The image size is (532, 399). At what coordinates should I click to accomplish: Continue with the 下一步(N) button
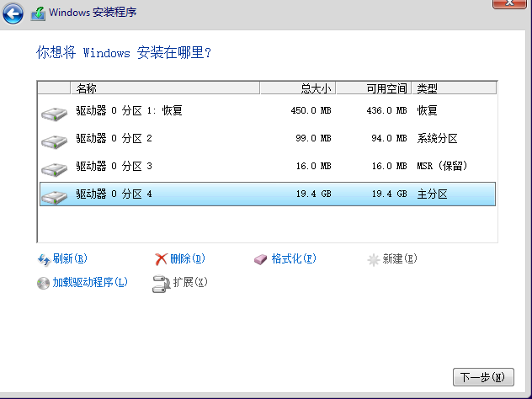[x=483, y=377]
